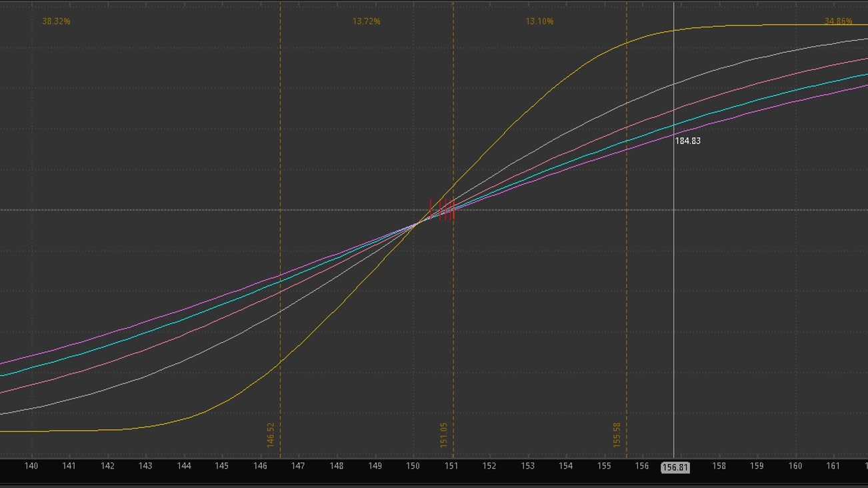Click axis price 153

[x=527, y=466]
